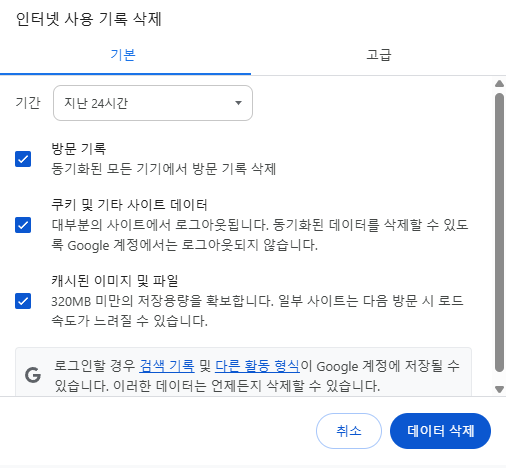Image resolution: width=506 pixels, height=468 pixels.
Task: Click the scrollbar down arrow
Action: tap(499, 389)
